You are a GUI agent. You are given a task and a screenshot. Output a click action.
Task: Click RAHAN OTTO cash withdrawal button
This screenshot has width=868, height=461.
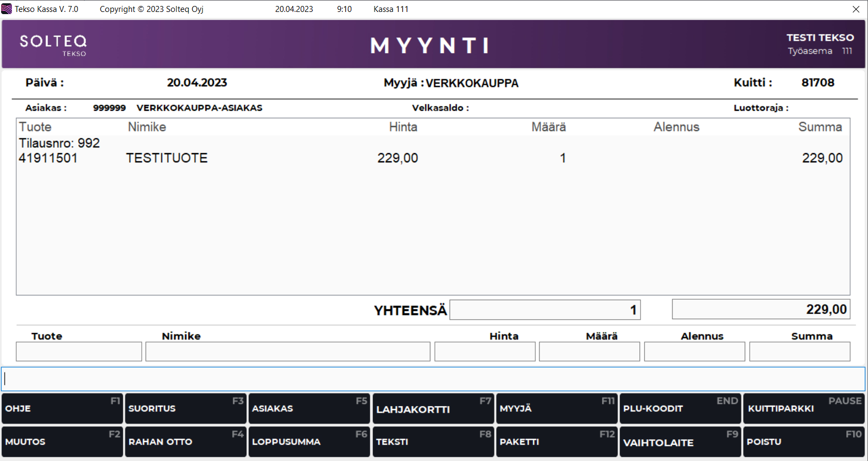click(x=185, y=441)
